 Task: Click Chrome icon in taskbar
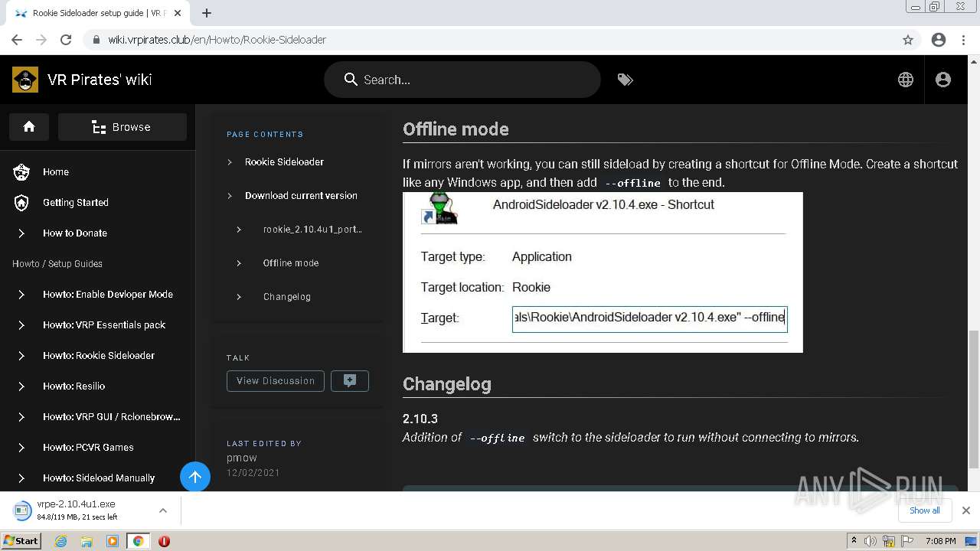tap(139, 541)
